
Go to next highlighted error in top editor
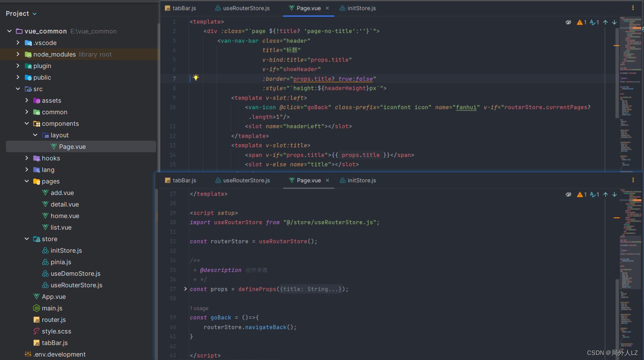coord(614,22)
